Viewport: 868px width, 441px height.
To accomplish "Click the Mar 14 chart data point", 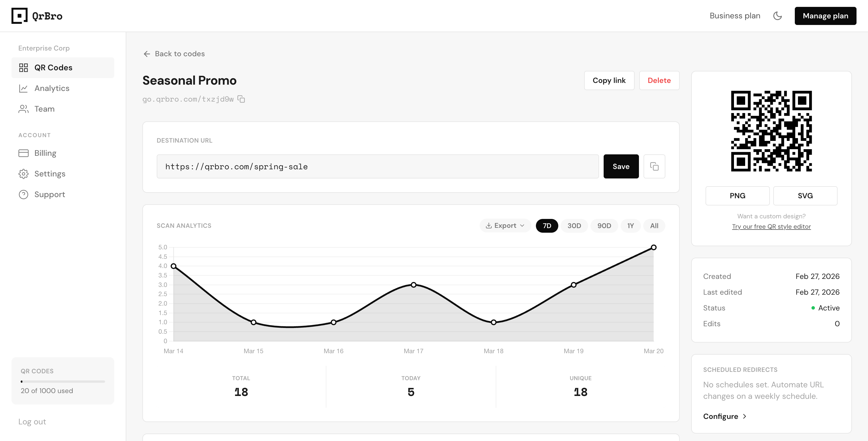I will tap(174, 266).
